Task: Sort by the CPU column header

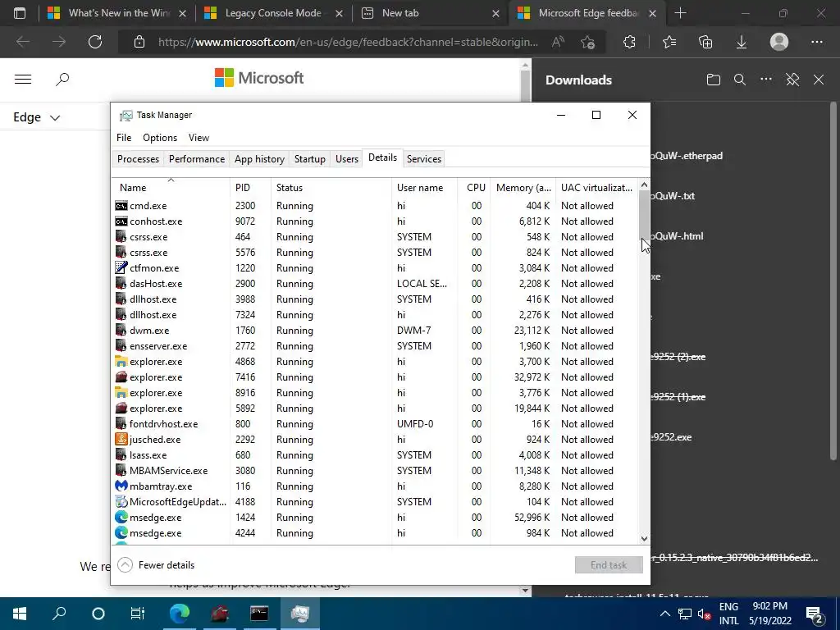Action: (474, 188)
